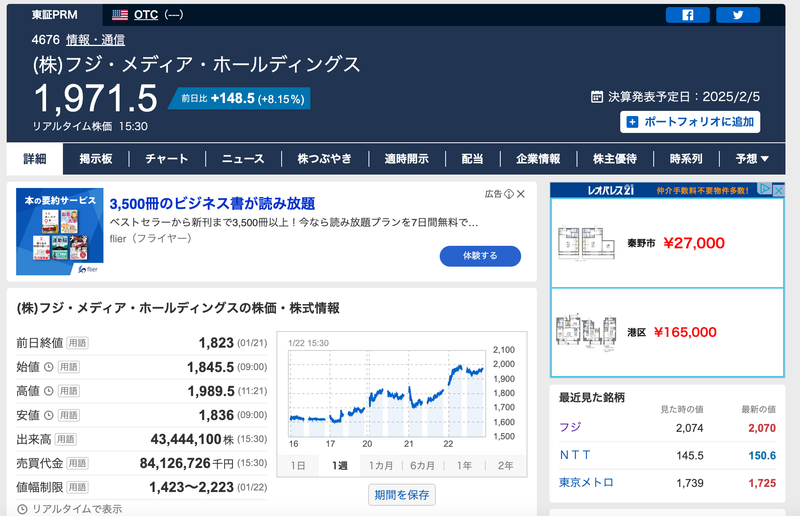Open AdChoices icon on Leopalace ad
Image resolution: width=800 pixels, height=516 pixels.
(x=765, y=189)
